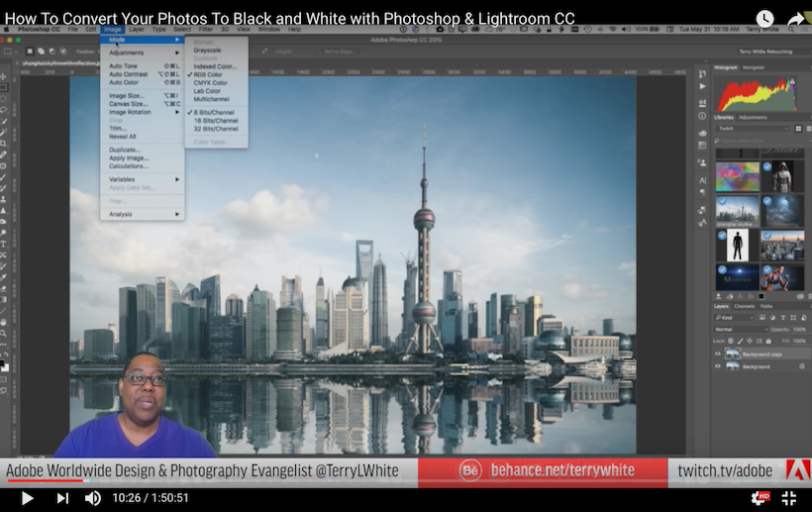Select the Zoom magnifier tool

tap(4, 333)
